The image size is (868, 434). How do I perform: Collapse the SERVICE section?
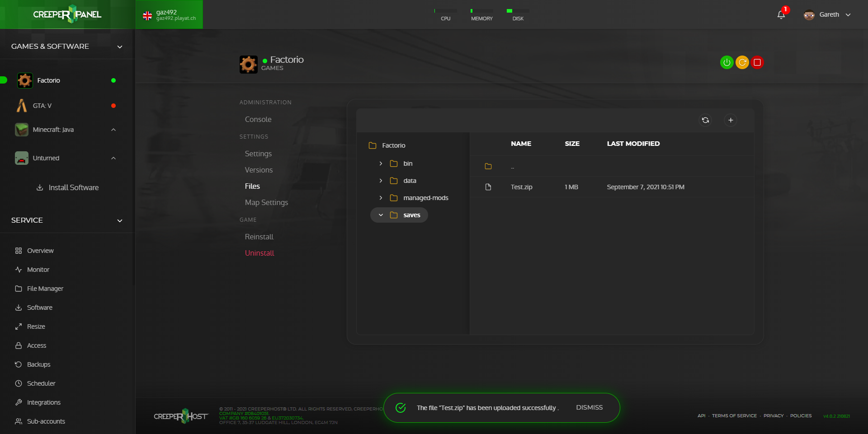tap(120, 220)
